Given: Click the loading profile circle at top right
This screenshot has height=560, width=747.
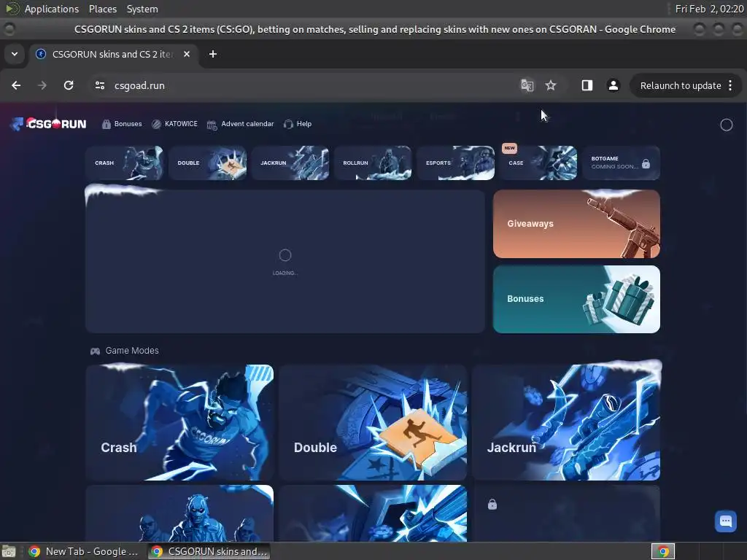Looking at the screenshot, I should tap(726, 125).
